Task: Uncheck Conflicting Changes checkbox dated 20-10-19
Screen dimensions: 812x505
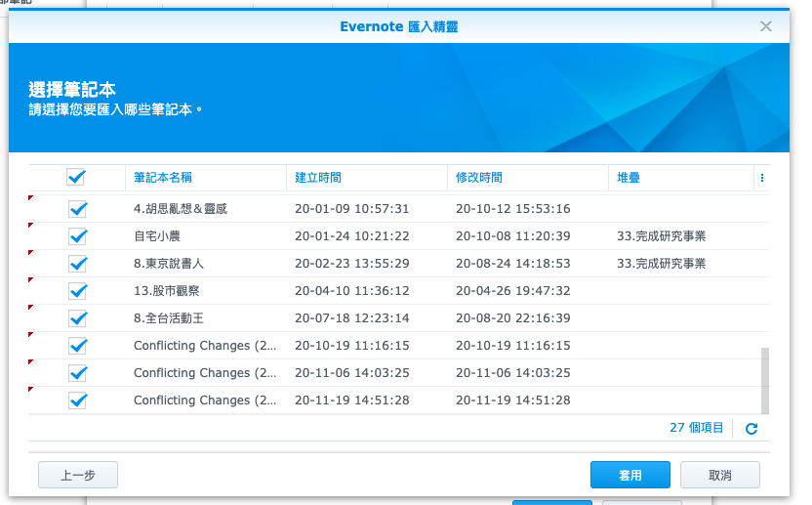Action: [x=78, y=346]
